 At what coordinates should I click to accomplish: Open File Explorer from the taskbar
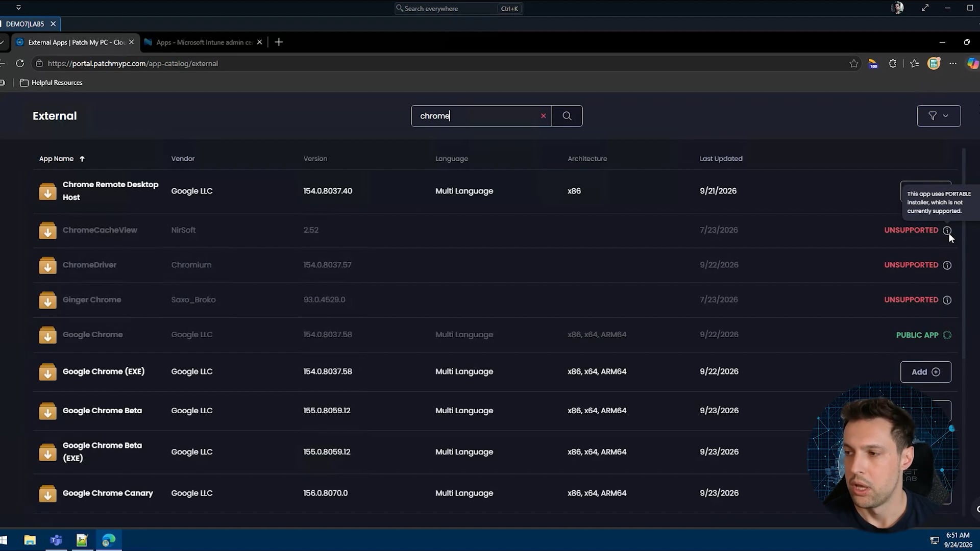(x=30, y=540)
